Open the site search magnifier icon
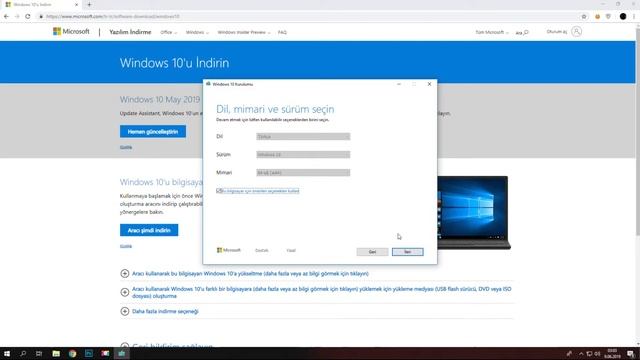This screenshot has width=640, height=360. pyautogui.click(x=526, y=32)
